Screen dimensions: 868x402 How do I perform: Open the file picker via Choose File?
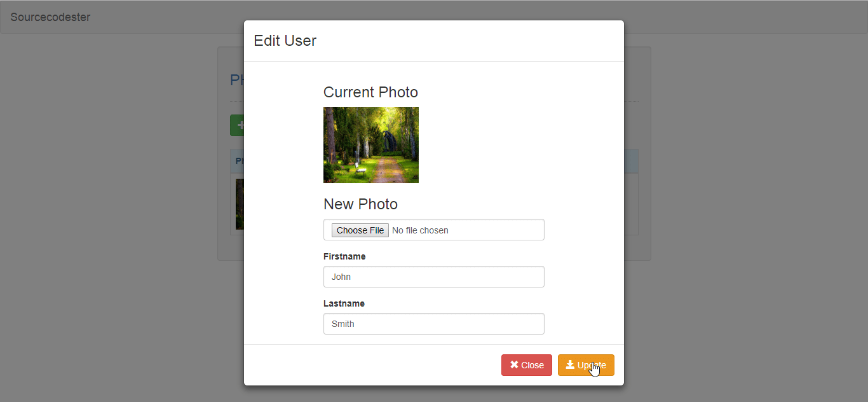(x=360, y=230)
